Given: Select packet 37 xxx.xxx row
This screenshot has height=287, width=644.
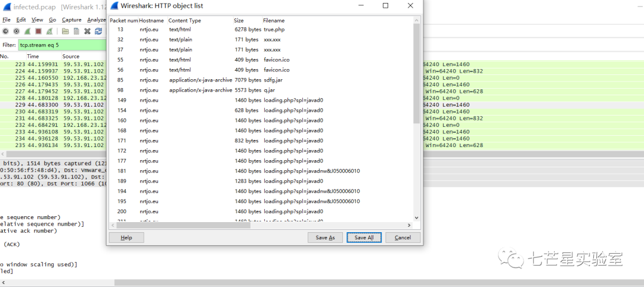Looking at the screenshot, I should [x=261, y=49].
